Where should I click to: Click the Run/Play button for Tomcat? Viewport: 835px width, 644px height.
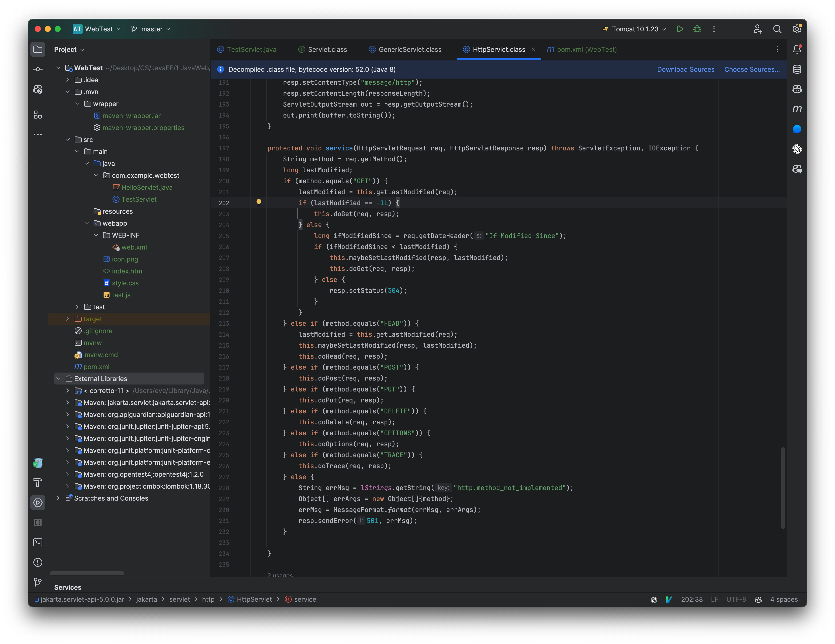pos(680,28)
